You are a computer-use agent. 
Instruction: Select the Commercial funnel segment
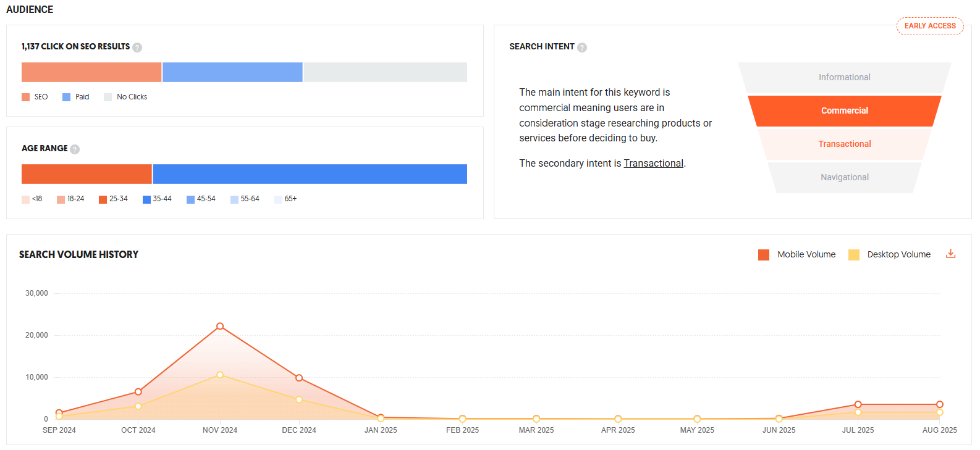click(844, 111)
